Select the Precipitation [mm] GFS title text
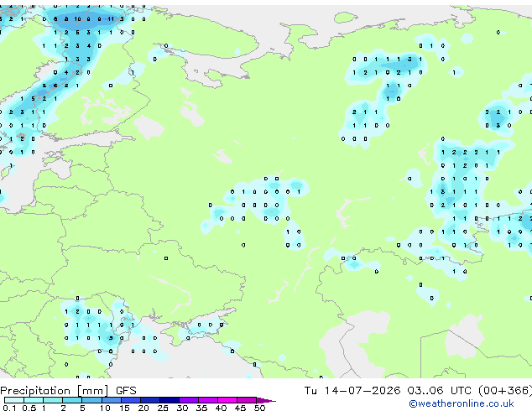The width and height of the screenshot is (532, 411). click(x=68, y=391)
